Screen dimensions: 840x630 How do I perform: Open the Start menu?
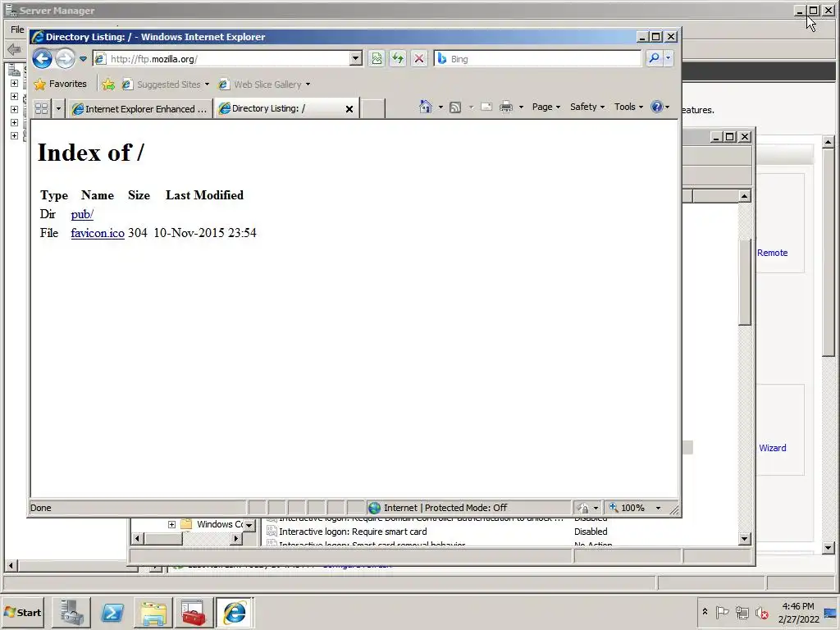pyautogui.click(x=22, y=612)
